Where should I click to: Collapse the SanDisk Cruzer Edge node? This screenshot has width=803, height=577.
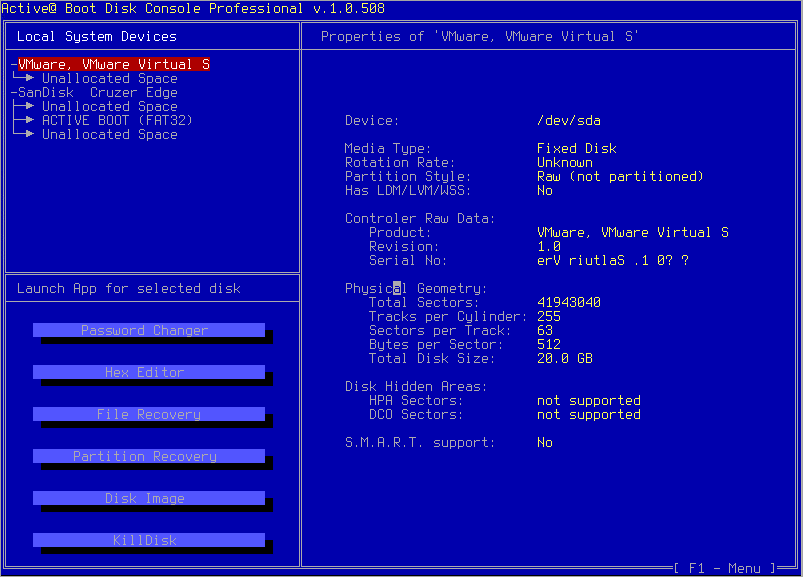tap(14, 93)
